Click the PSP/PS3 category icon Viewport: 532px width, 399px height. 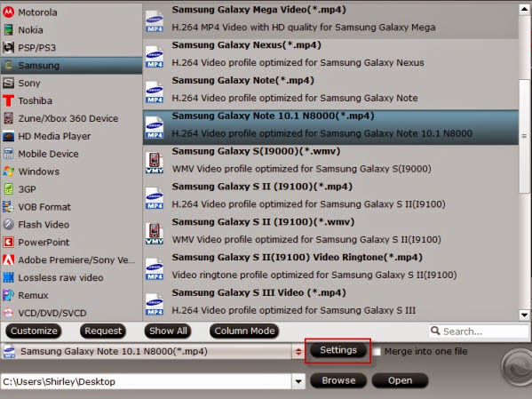point(9,47)
